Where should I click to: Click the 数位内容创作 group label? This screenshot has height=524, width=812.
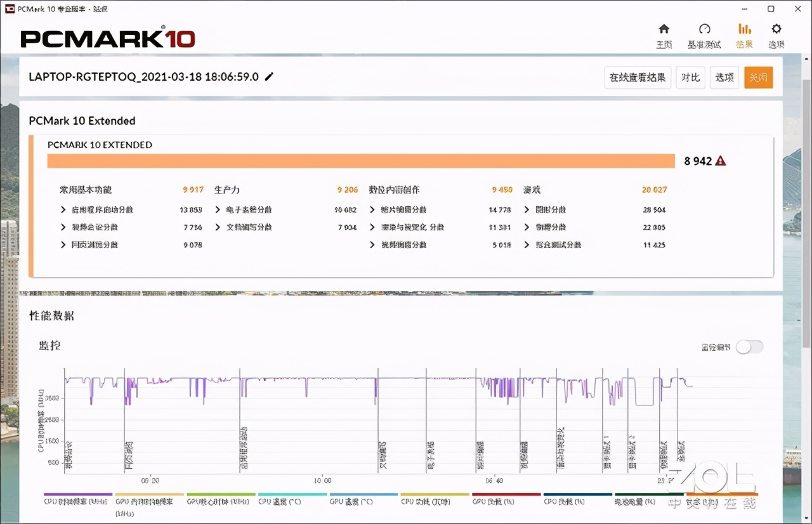394,190
